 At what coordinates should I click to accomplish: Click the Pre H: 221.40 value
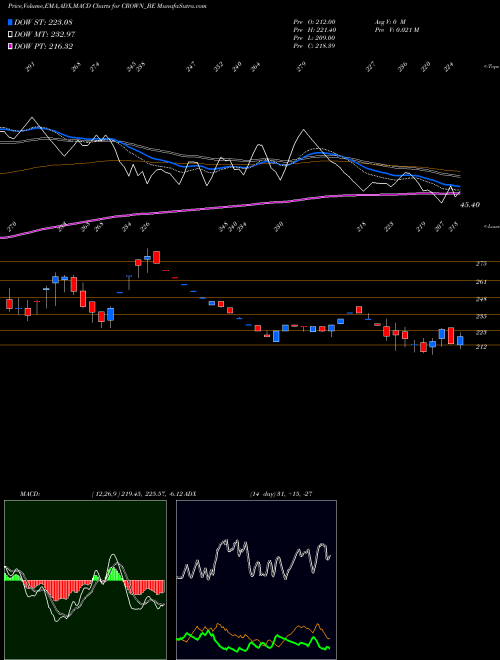pos(314,30)
